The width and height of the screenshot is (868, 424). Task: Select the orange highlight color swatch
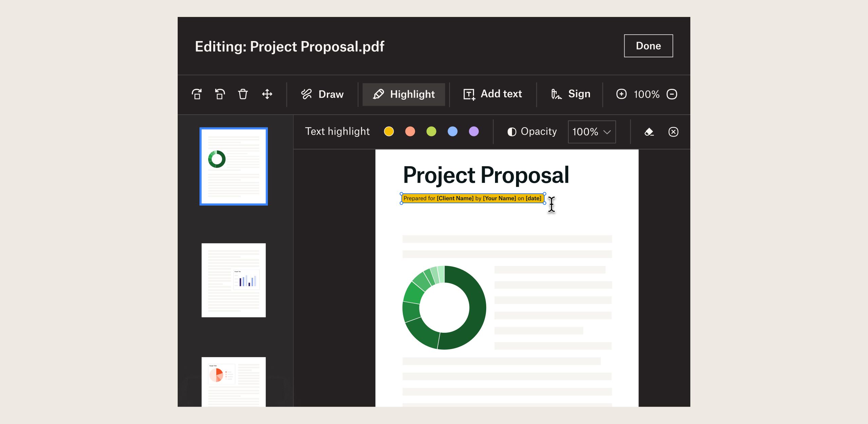(411, 132)
